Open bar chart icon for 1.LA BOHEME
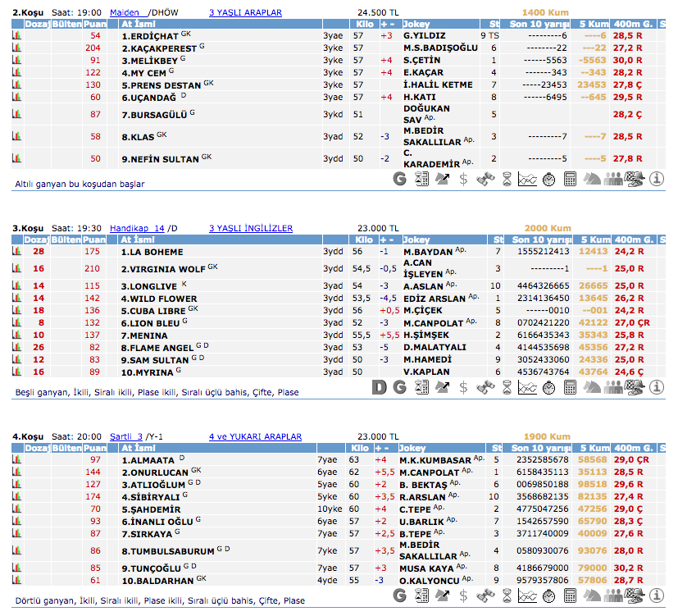Viewport: 678px width, 616px height. pos(16,252)
